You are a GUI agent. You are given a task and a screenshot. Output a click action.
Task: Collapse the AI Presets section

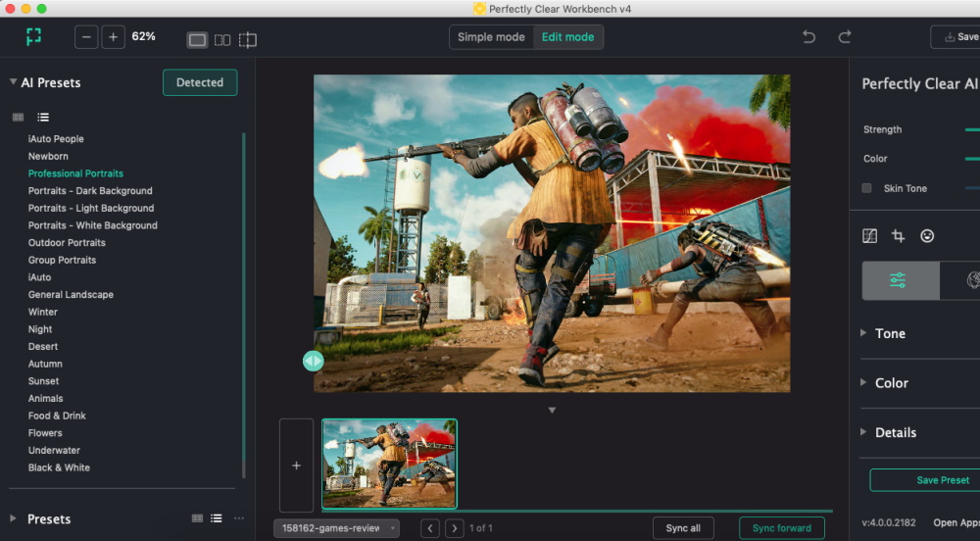point(13,82)
